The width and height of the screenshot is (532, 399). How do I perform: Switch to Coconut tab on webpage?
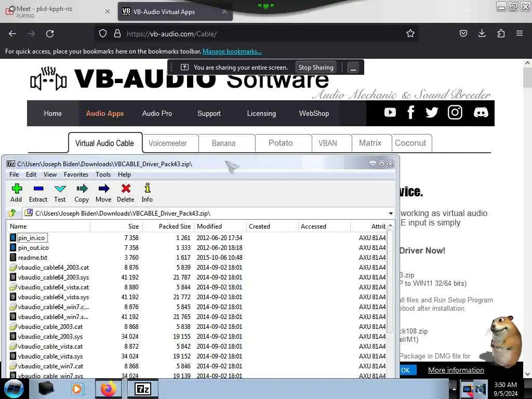[411, 143]
